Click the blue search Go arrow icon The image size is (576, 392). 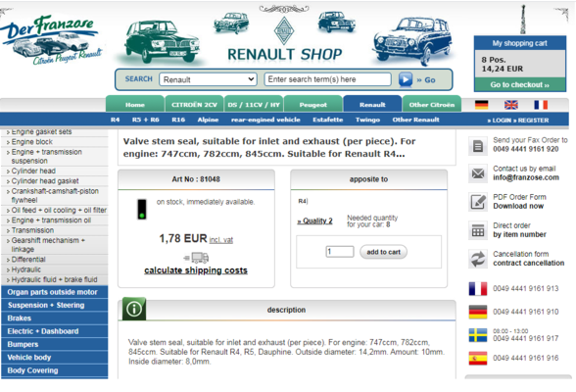(x=406, y=79)
